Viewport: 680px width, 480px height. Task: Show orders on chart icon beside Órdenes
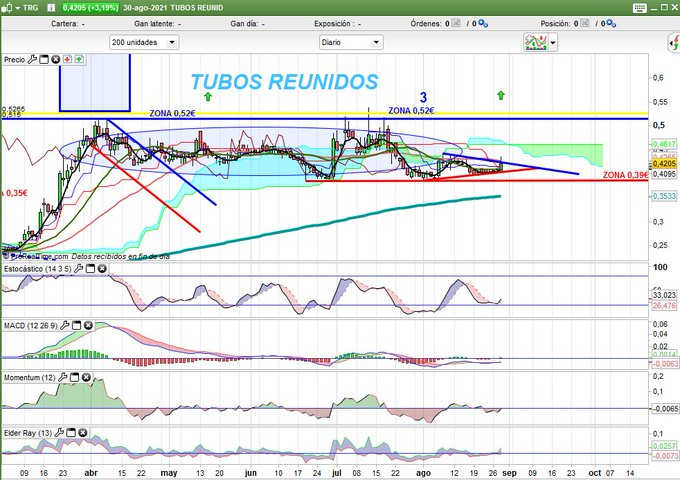[456, 23]
